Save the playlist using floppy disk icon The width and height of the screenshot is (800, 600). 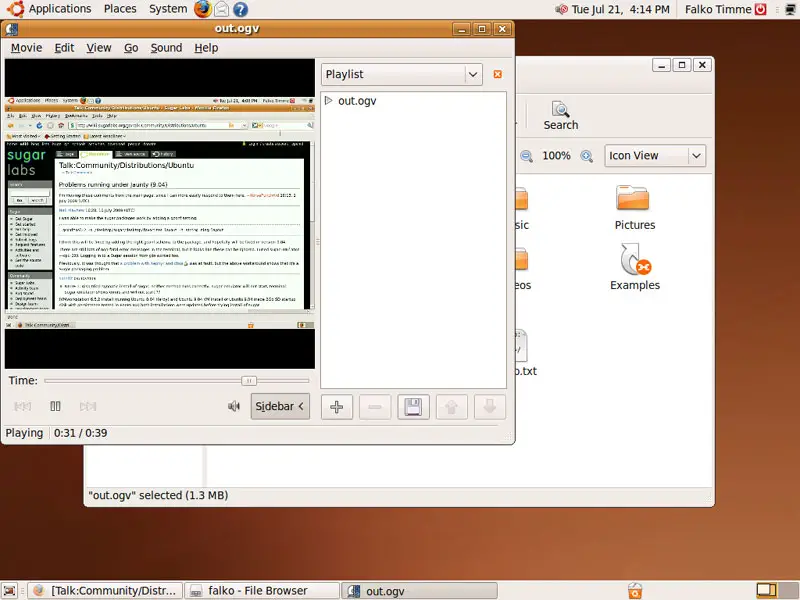point(413,407)
